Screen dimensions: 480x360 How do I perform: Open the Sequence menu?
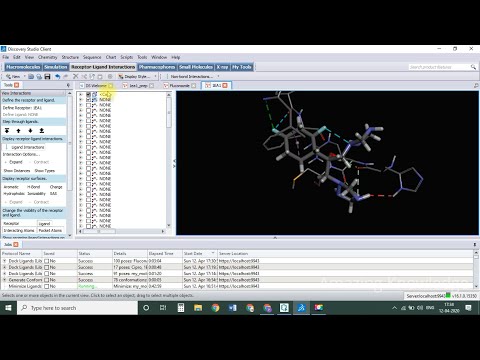click(92, 57)
